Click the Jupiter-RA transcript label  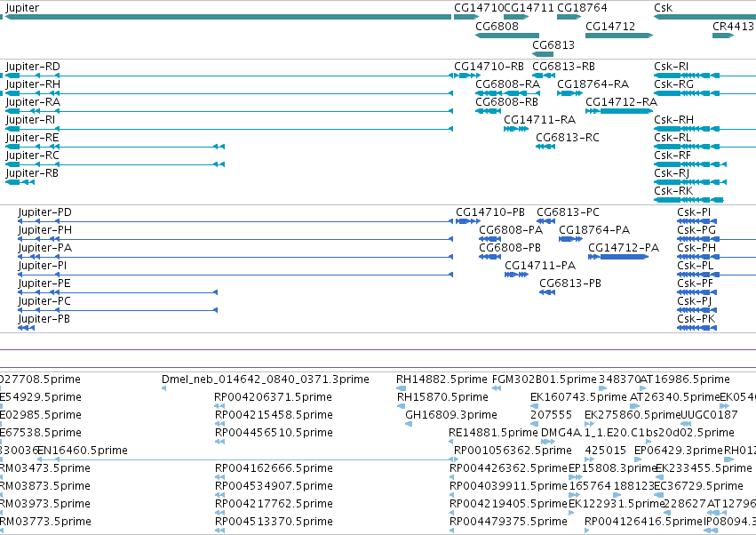coord(33,102)
